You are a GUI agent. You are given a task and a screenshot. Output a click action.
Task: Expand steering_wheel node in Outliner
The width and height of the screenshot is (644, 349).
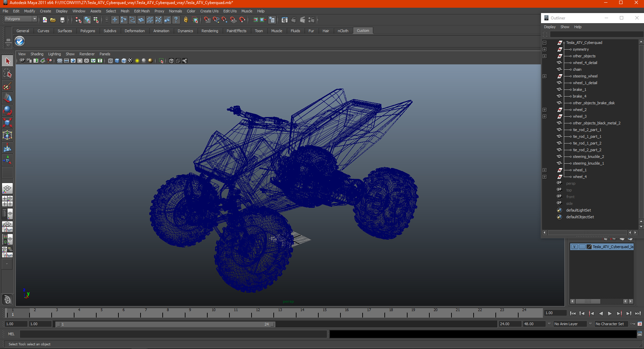coord(545,76)
